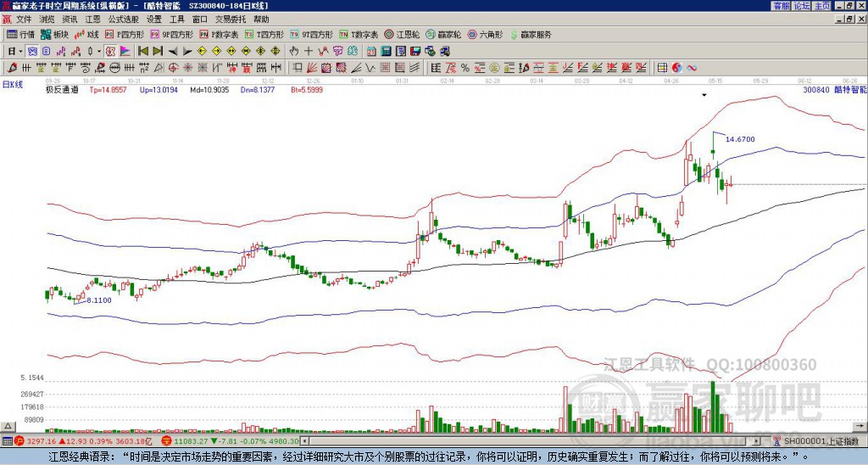Open the 江恩轮 Gann wheel
The height and width of the screenshot is (465, 868).
403,34
